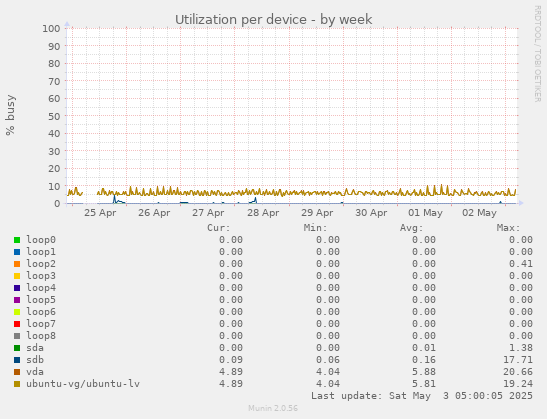This screenshot has width=547, height=419.
Task: Select the loop4 legend label
Action: pos(41,287)
